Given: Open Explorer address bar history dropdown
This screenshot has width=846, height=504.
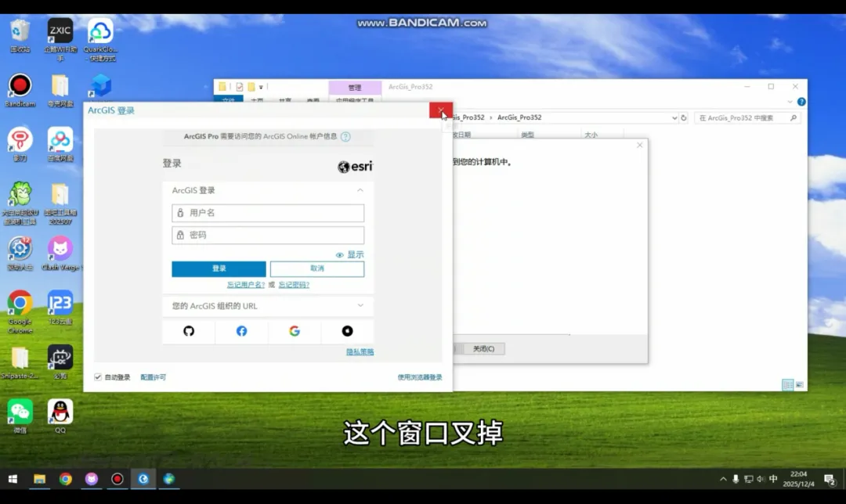Looking at the screenshot, I should (x=674, y=117).
